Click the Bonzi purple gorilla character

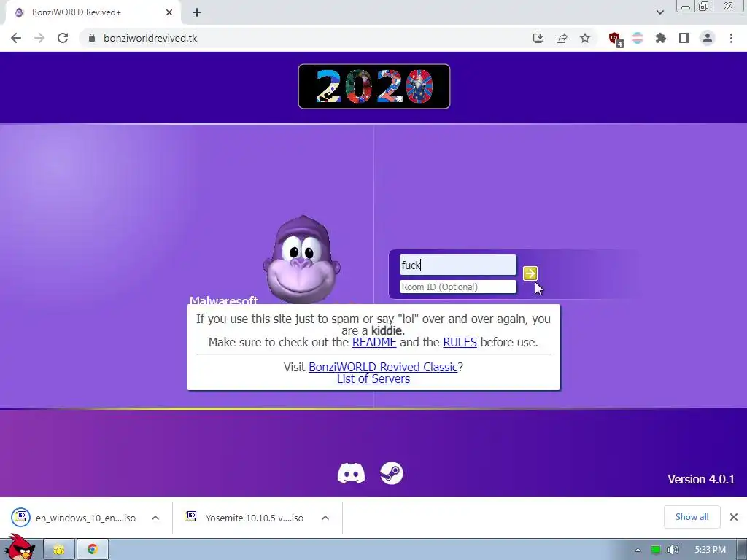[x=301, y=260]
